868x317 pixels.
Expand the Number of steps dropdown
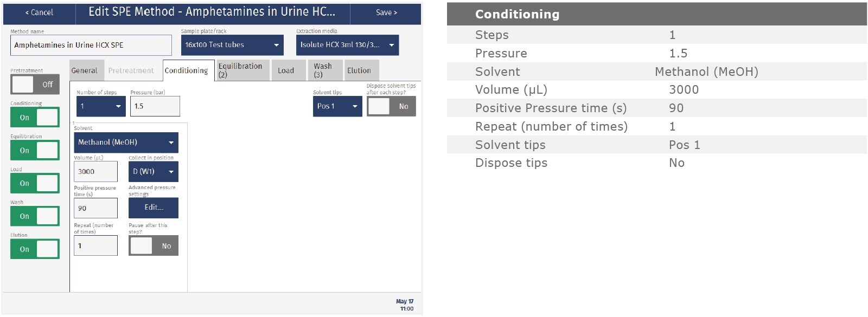[x=101, y=106]
